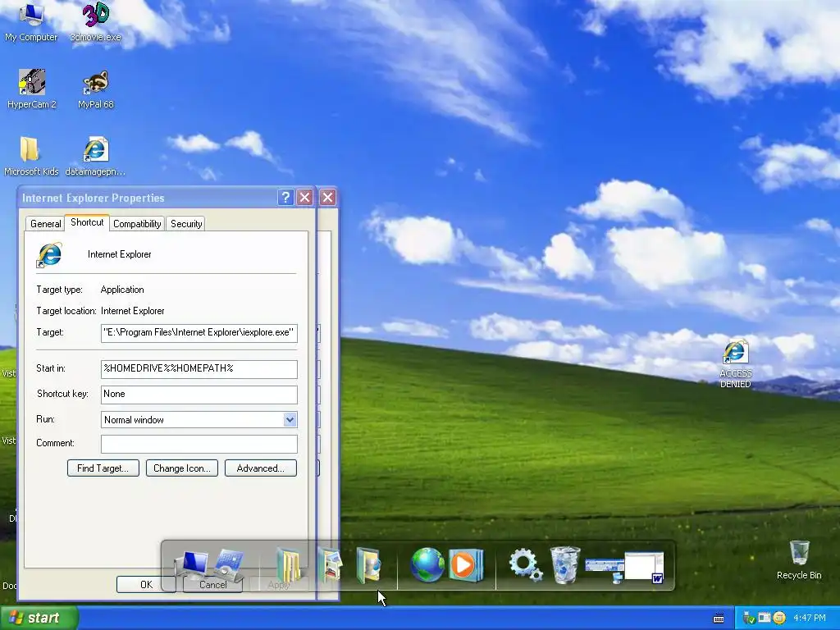Launch the orange media player dock icon

(x=466, y=564)
